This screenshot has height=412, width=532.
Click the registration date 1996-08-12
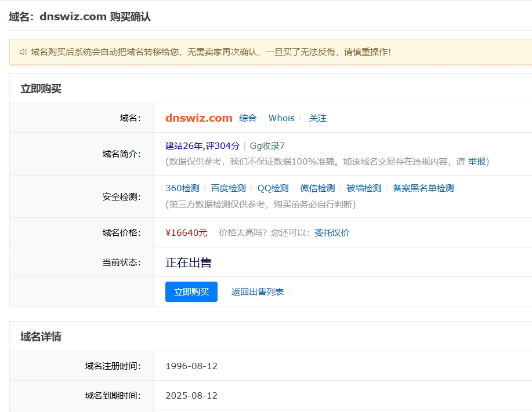[191, 366]
